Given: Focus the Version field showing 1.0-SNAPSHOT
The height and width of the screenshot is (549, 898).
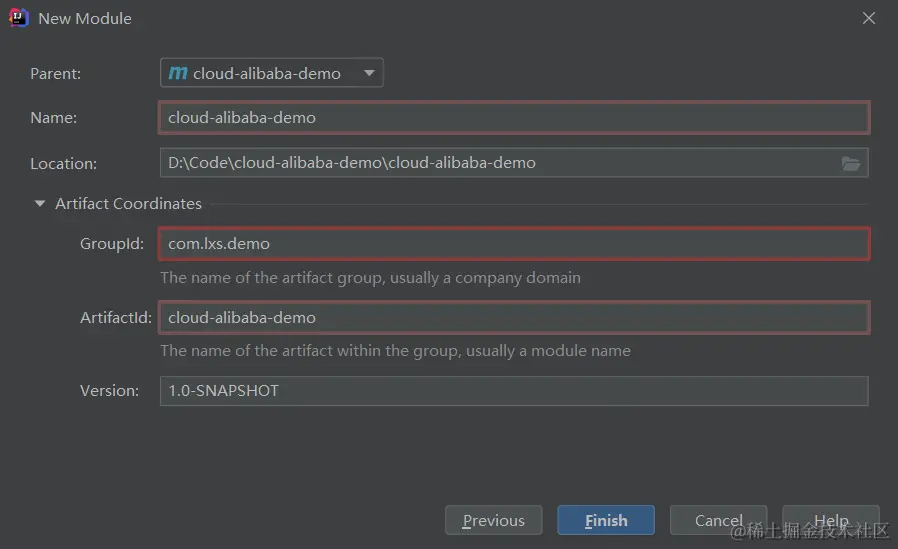Looking at the screenshot, I should [x=513, y=391].
